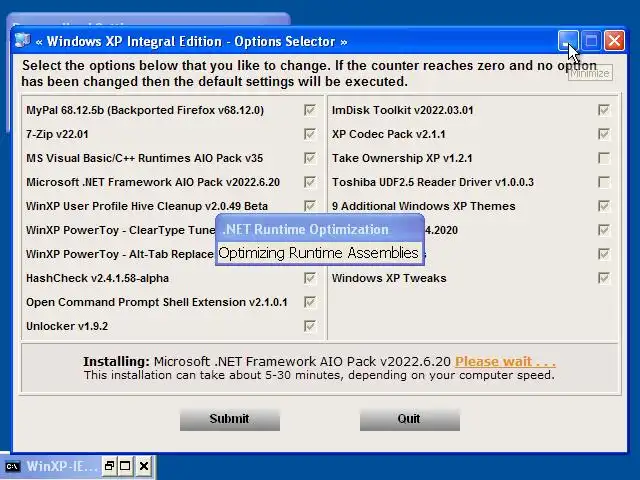
Task: Maximize the Options Selector window
Action: (x=591, y=41)
